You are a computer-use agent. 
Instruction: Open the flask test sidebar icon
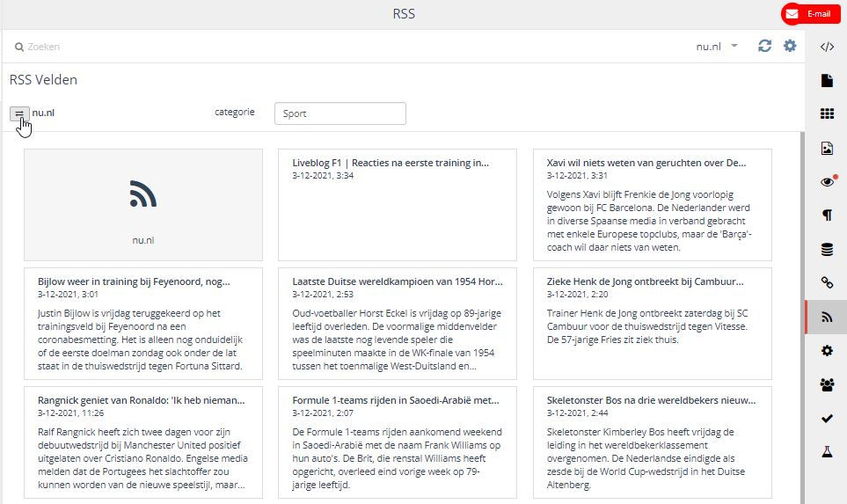point(826,451)
